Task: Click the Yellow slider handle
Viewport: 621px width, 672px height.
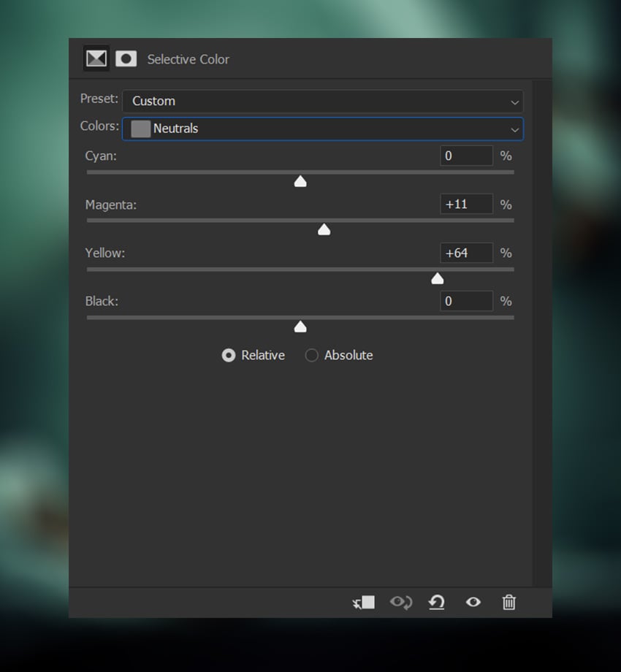Action: pyautogui.click(x=437, y=278)
